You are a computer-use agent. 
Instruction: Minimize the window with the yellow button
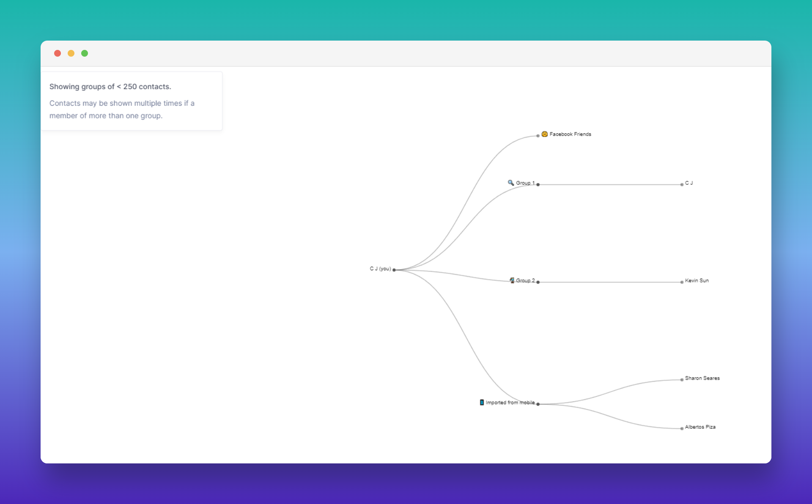click(x=71, y=53)
